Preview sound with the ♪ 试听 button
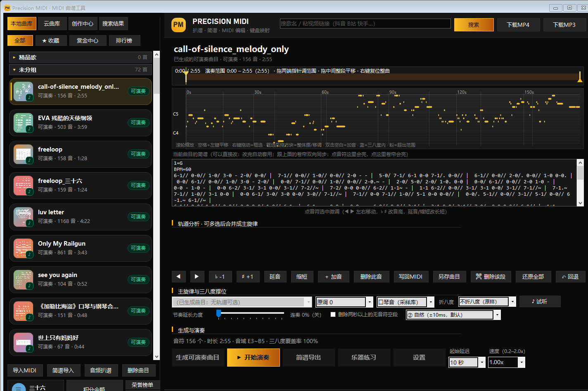Screen dimensions: 588x391 [x=540, y=302]
